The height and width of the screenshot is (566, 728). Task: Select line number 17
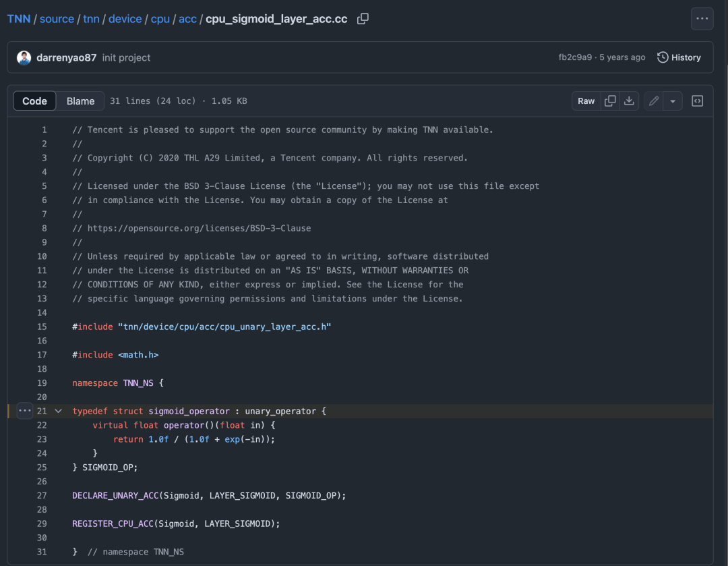tap(42, 355)
